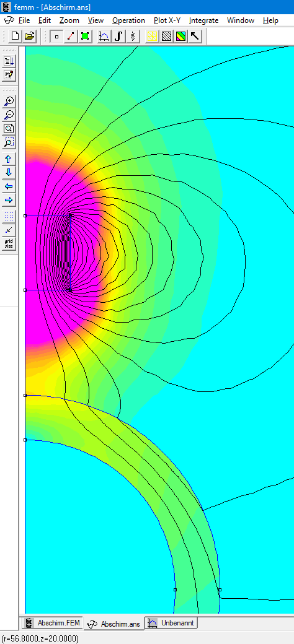Click the Open file folder icon
The width and height of the screenshot is (294, 644).
tap(29, 36)
